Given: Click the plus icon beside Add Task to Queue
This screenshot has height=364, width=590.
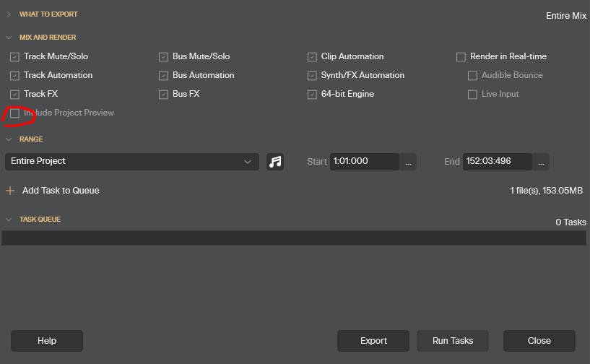Looking at the screenshot, I should 10,191.
